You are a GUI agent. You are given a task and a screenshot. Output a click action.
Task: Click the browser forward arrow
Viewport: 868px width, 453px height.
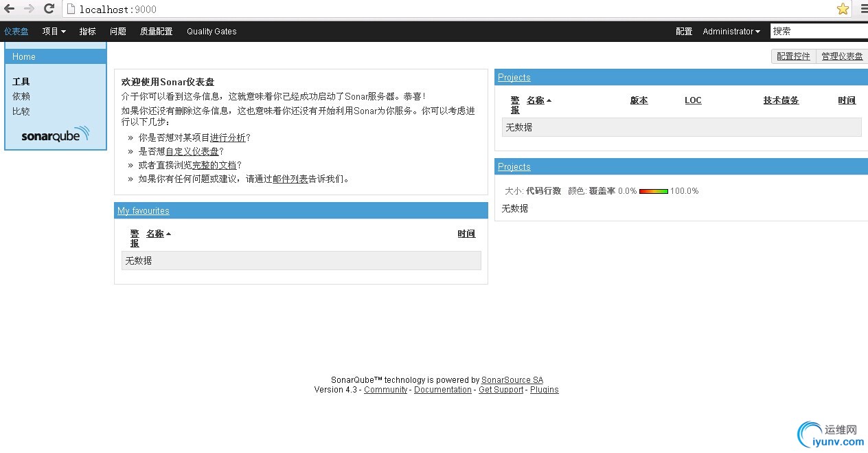(29, 9)
